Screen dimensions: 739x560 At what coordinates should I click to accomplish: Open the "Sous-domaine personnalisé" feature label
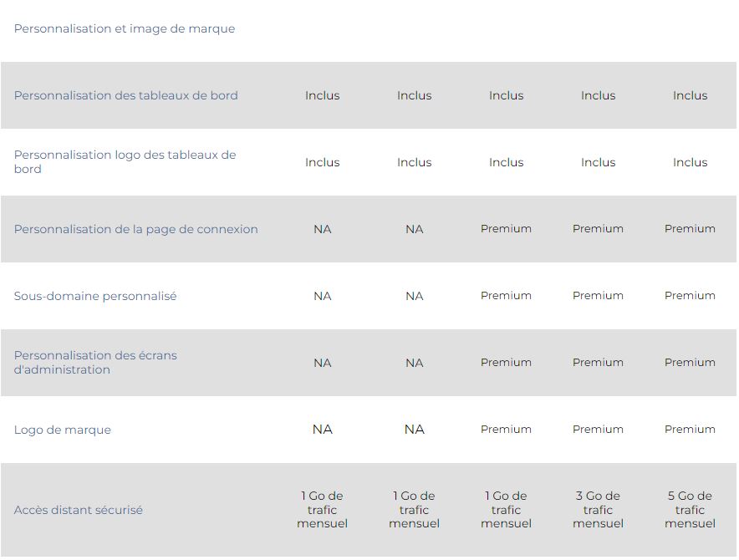95,296
